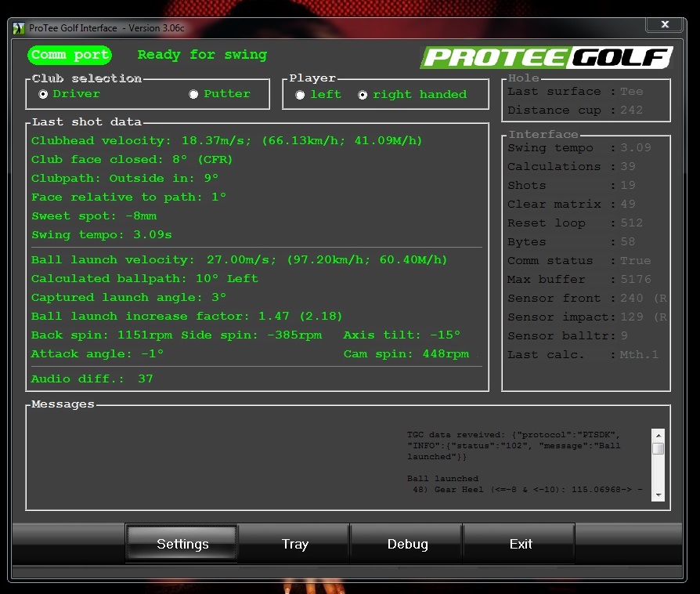Viewport: 700px width, 594px height.
Task: Click the ProTee Golf logo
Action: 547,57
